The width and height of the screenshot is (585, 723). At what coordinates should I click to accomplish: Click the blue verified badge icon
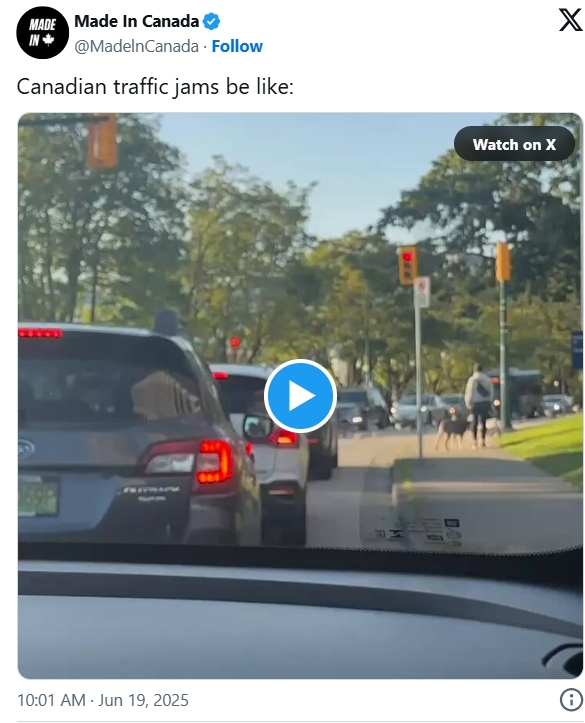coord(211,21)
